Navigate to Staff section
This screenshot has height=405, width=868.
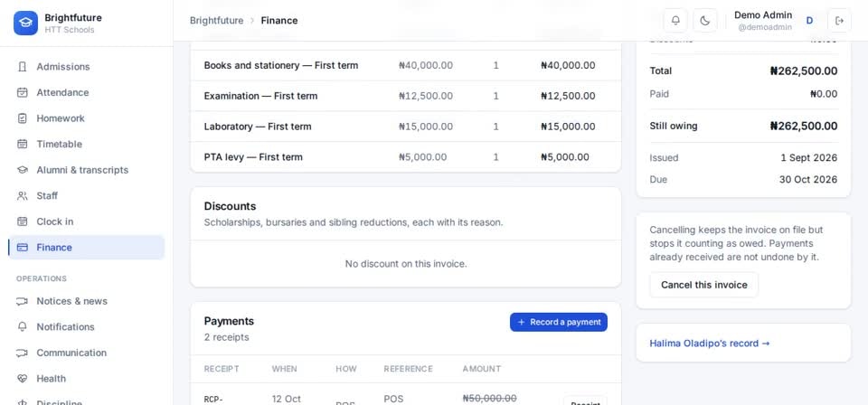[87, 196]
